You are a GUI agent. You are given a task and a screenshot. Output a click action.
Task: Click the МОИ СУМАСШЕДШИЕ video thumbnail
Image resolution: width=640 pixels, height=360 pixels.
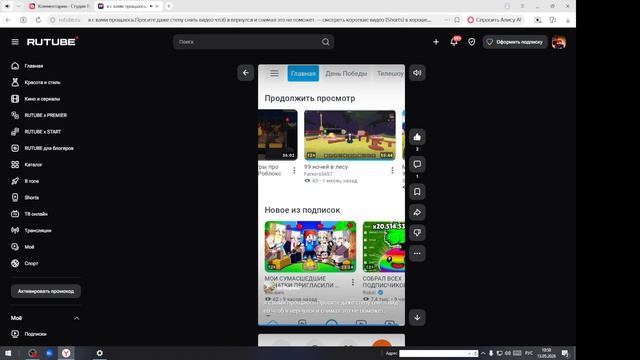coord(310,247)
